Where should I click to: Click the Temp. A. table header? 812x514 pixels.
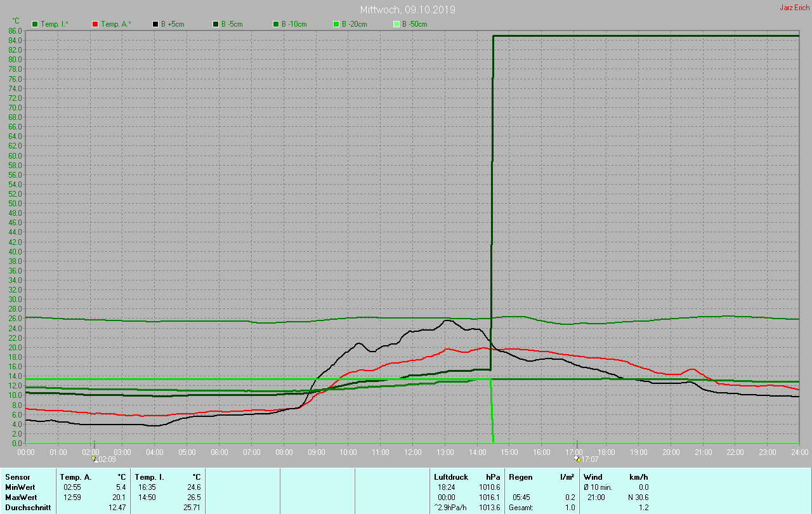tap(75, 477)
